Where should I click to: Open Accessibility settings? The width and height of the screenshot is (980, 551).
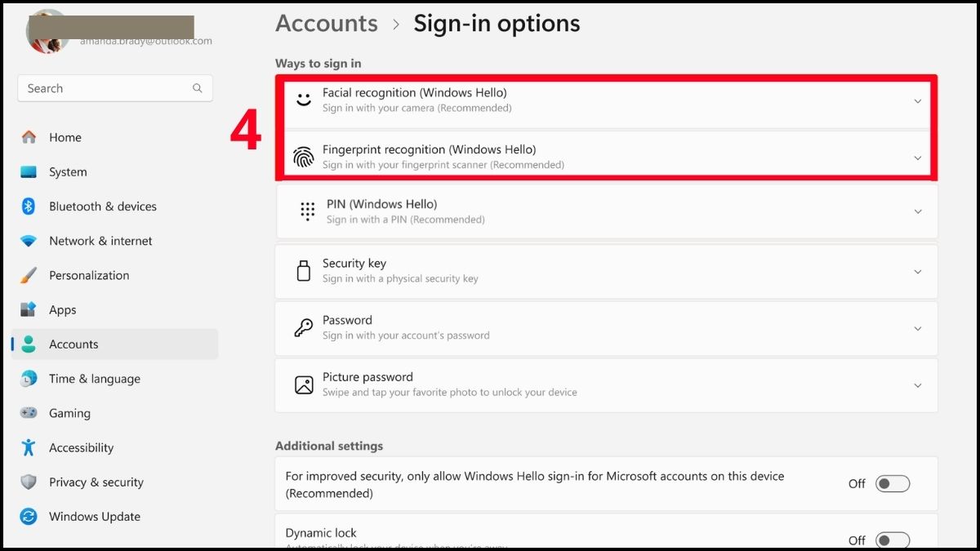click(115, 447)
